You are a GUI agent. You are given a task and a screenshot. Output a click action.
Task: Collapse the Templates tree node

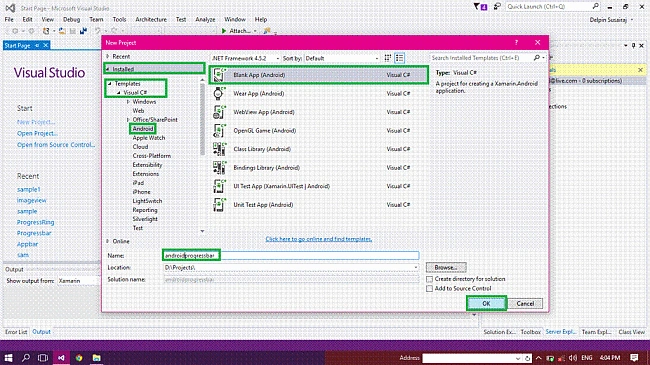(110, 84)
